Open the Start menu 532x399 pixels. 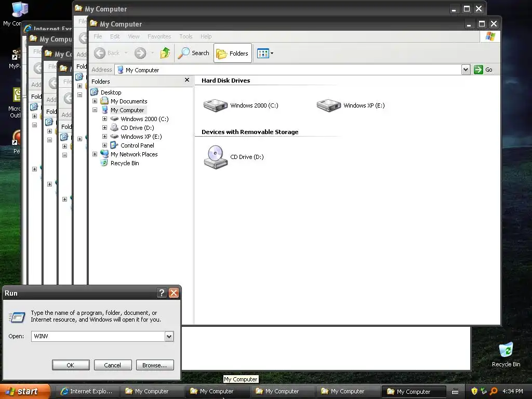[x=24, y=391]
